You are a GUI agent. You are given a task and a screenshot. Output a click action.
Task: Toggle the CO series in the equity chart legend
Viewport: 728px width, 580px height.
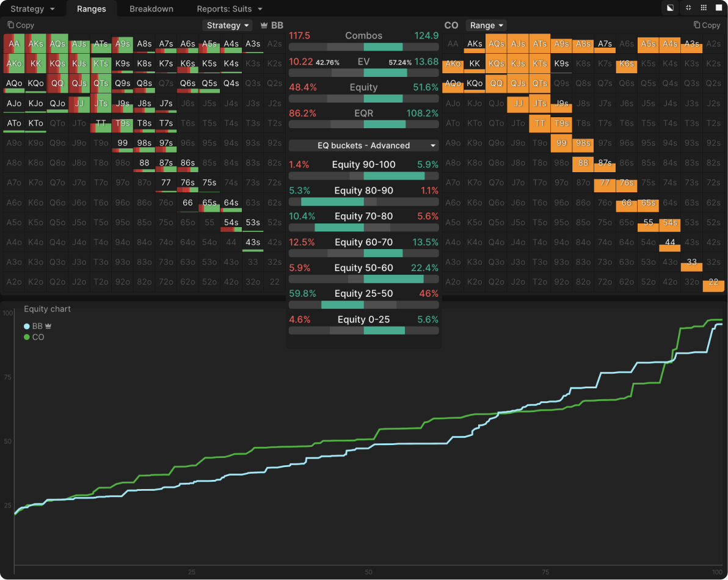point(34,337)
